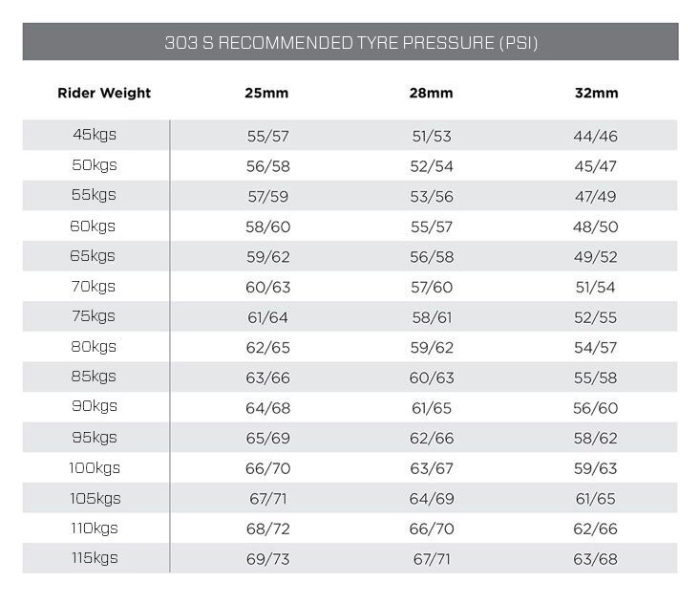Image resolution: width=700 pixels, height=604 pixels.
Task: Click the 115kgs rider weight row label
Action: [95, 558]
